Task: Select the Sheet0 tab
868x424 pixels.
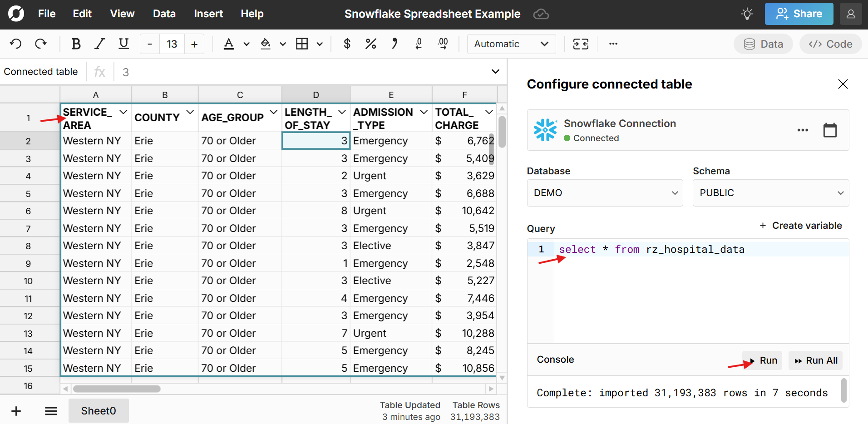Action: (x=98, y=410)
